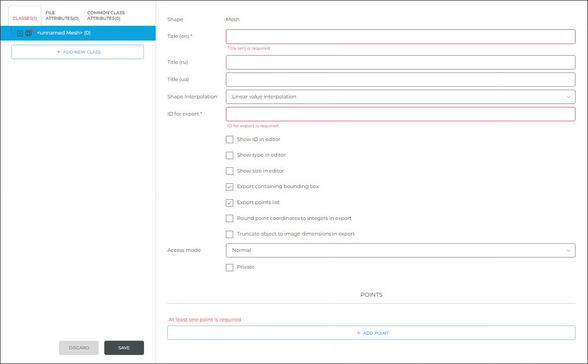Screen dimensions: 588x364
Task: Click the plus-square icon beside unnamed Mesh
Action: point(19,33)
